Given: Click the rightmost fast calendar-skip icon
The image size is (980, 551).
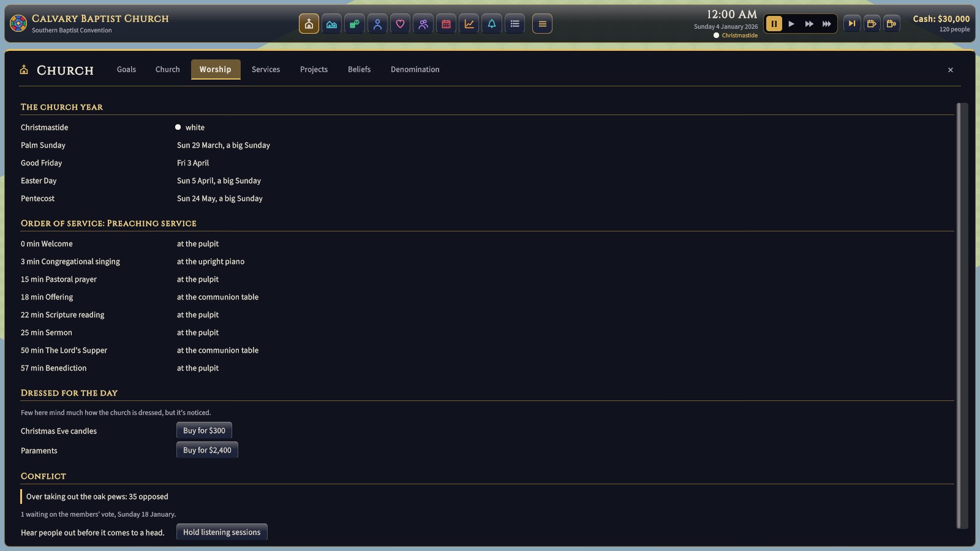Looking at the screenshot, I should pyautogui.click(x=892, y=24).
